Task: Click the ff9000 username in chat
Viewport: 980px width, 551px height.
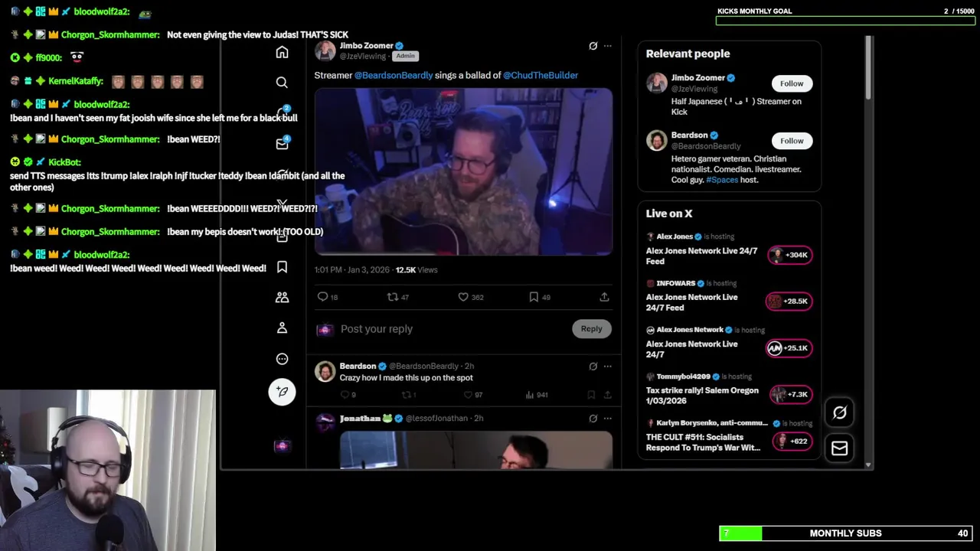Action: [x=49, y=57]
